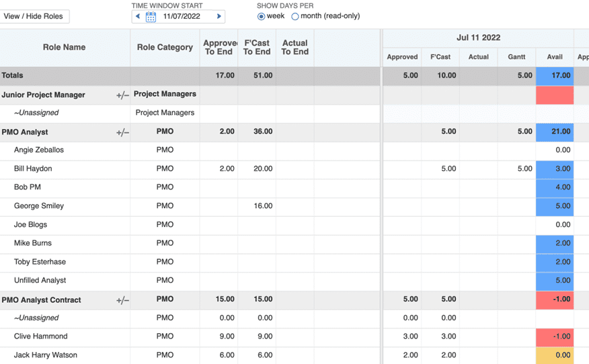Image resolution: width=589 pixels, height=364 pixels.
Task: Select Unassigned under PMO Analyst Contract
Action: [x=36, y=318]
